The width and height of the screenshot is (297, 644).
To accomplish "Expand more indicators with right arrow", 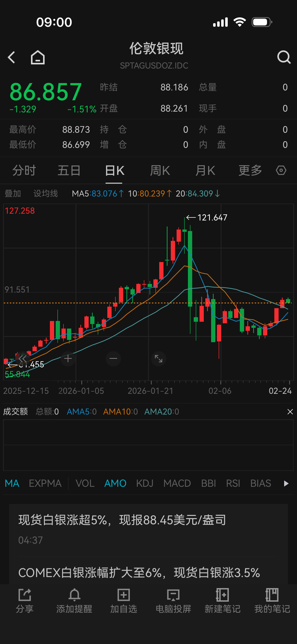I will [286, 483].
